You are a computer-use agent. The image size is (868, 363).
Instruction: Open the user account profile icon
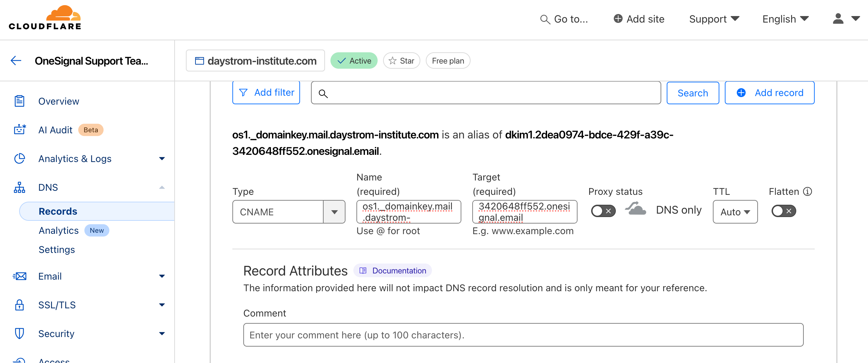(838, 19)
